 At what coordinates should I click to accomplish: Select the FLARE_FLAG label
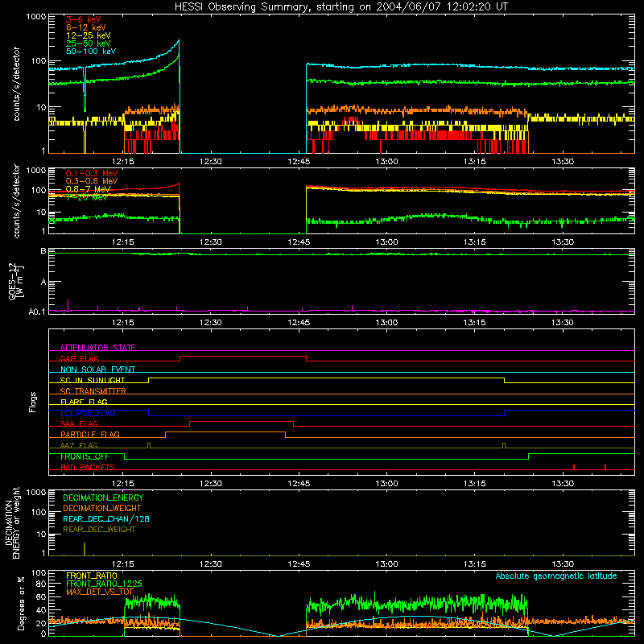click(x=84, y=402)
